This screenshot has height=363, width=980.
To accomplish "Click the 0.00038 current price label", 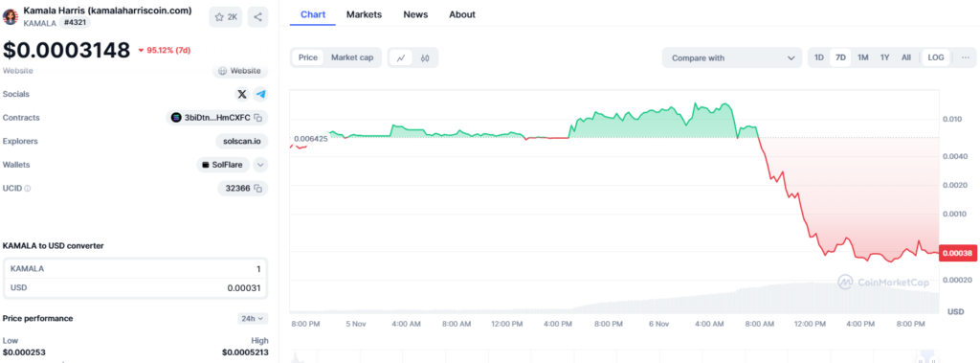I will 956,253.
